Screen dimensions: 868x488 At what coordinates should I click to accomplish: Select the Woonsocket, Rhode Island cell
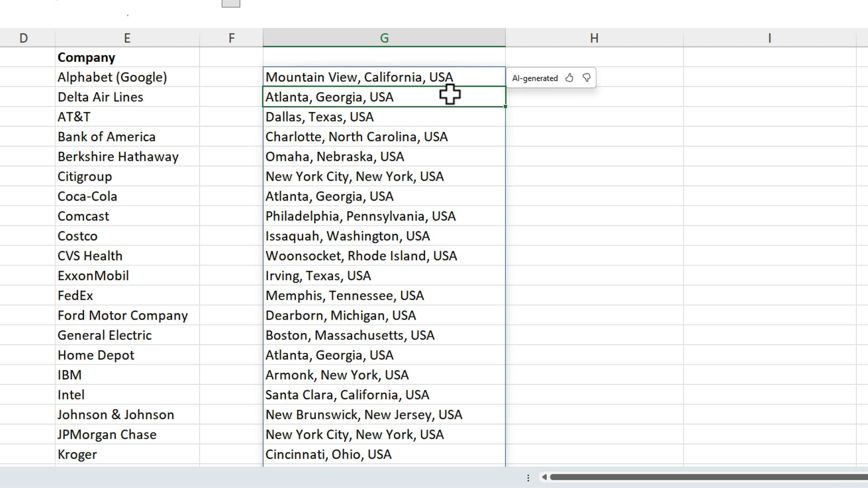click(x=361, y=256)
